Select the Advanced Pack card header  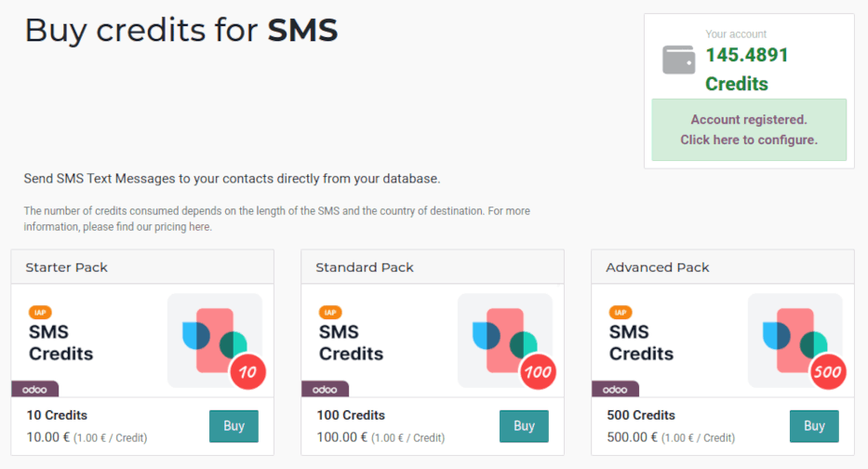(x=723, y=267)
